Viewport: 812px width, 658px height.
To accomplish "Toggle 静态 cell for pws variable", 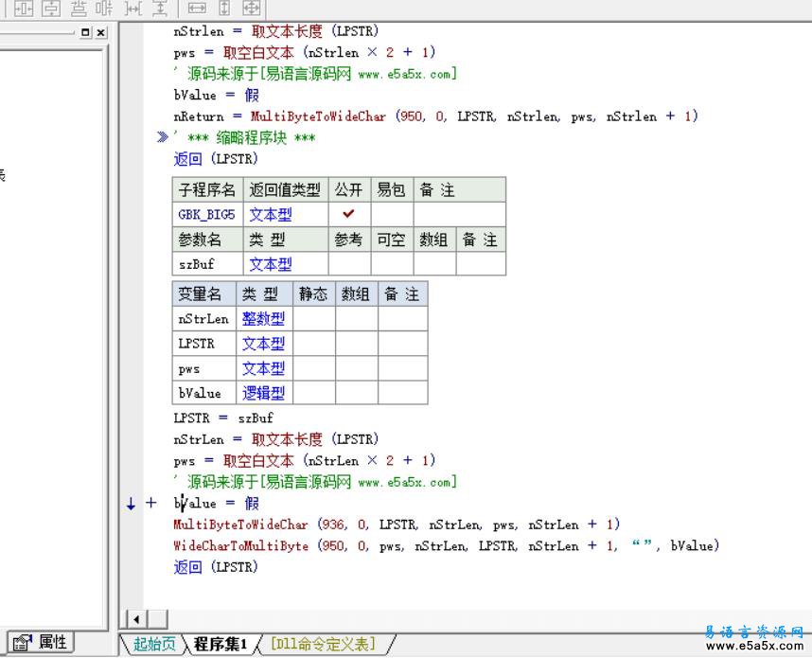I will [314, 368].
